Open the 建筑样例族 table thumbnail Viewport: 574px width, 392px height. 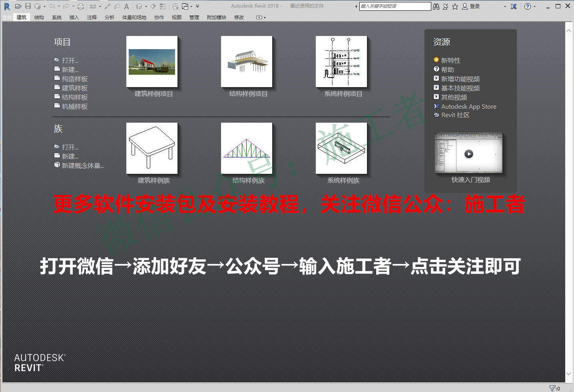[x=152, y=148]
